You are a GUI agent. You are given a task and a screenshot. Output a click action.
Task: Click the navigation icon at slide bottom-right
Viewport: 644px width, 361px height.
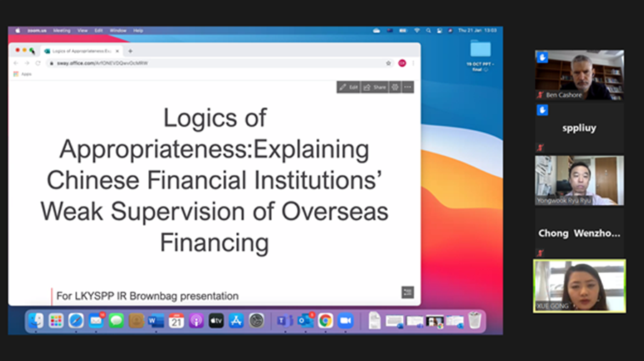tap(407, 292)
